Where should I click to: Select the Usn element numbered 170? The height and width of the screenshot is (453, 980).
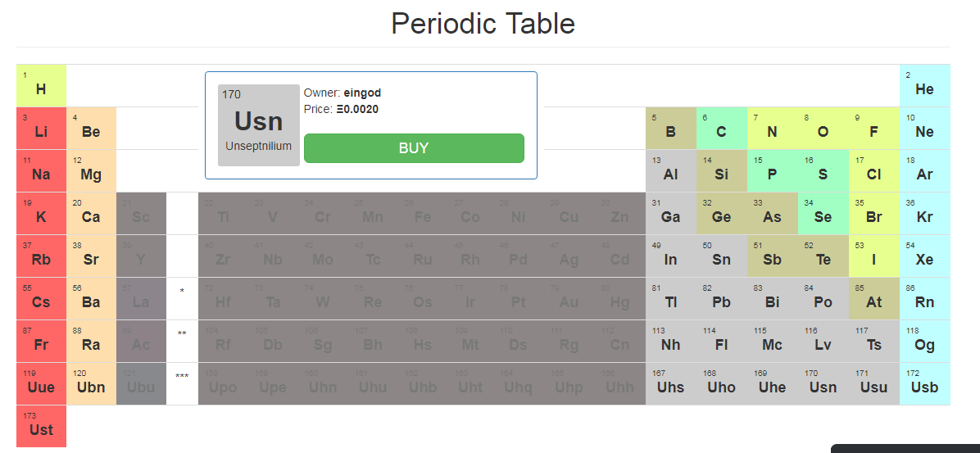(x=823, y=384)
